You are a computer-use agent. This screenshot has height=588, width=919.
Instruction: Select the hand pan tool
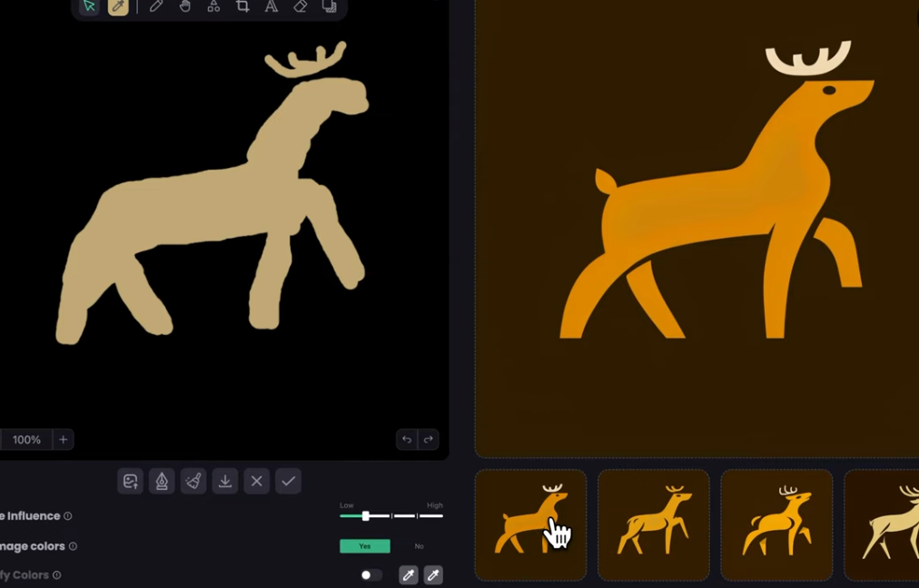(x=185, y=6)
